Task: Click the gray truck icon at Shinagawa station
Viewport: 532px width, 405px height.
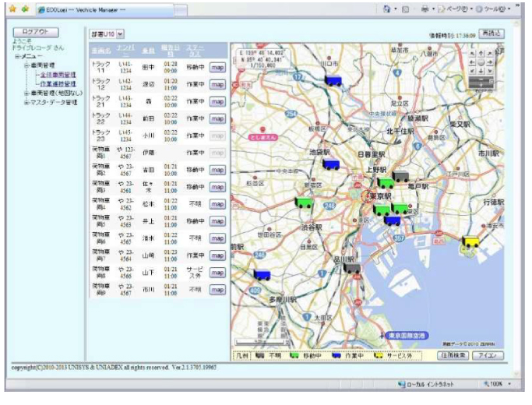Action: [x=352, y=268]
